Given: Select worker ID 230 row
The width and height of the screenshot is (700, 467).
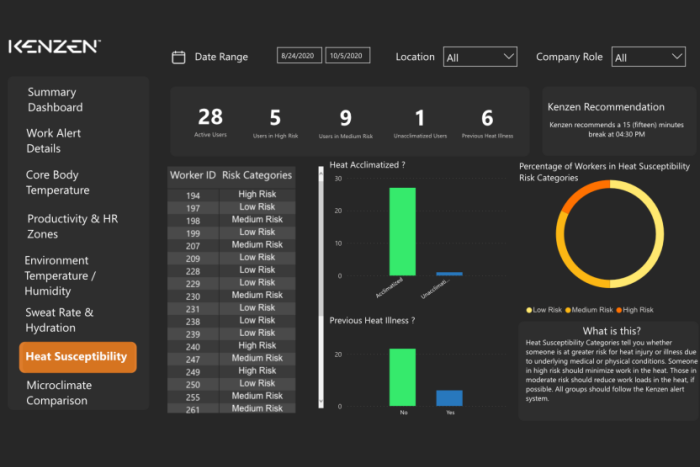Looking at the screenshot, I should pos(231,296).
